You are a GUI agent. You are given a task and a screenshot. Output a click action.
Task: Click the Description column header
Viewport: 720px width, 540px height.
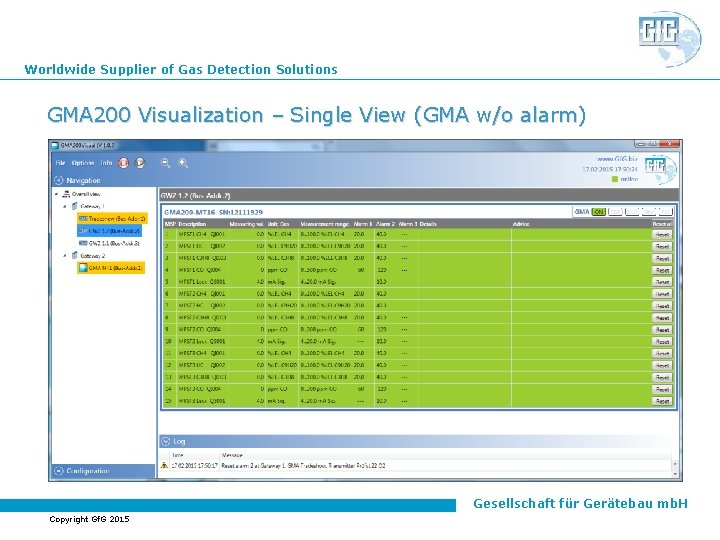(192, 224)
